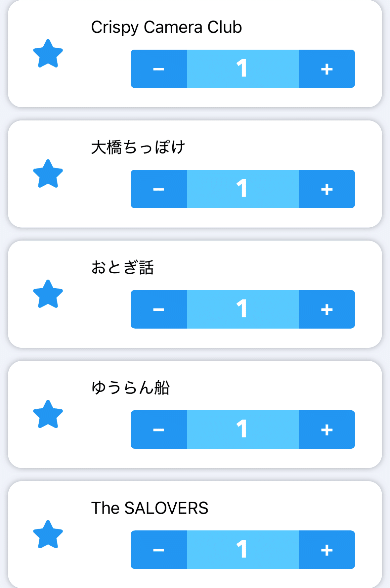Toggle favorite star for ゆうらん船

[x=48, y=414]
